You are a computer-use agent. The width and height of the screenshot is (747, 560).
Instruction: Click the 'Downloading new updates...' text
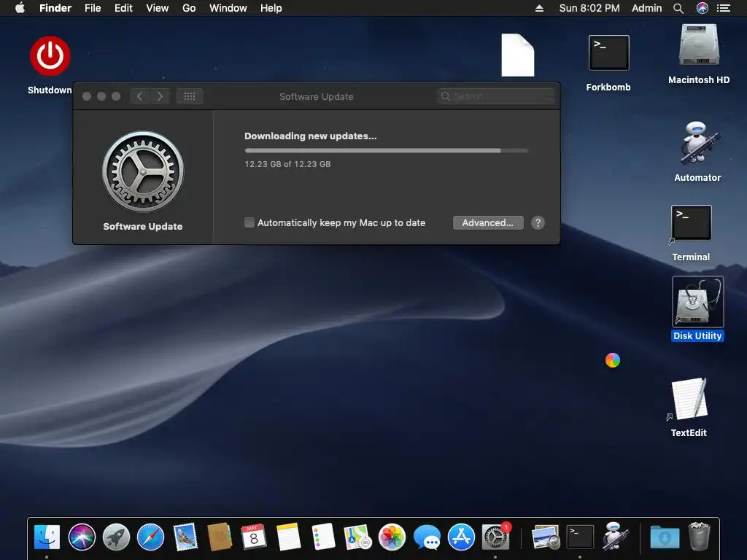point(311,136)
